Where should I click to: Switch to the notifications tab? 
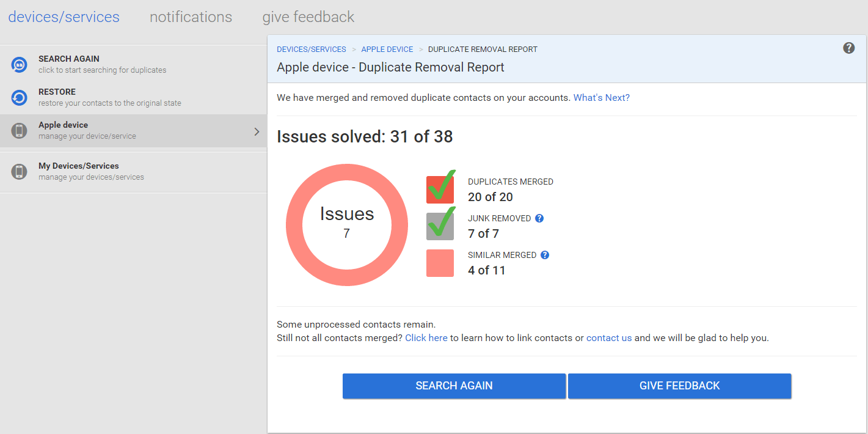point(191,17)
